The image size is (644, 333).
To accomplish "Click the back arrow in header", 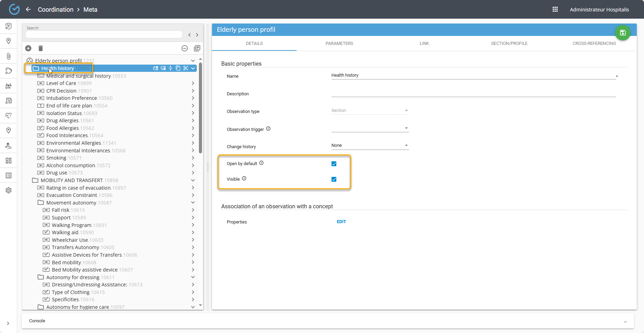I will point(28,9).
